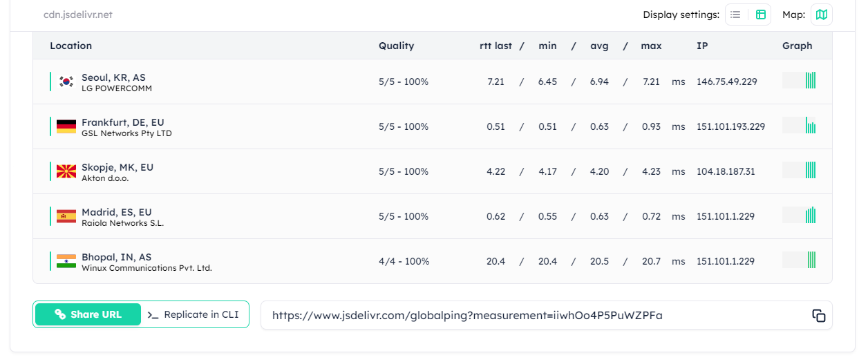
Task: Switch to list display view
Action: (736, 15)
